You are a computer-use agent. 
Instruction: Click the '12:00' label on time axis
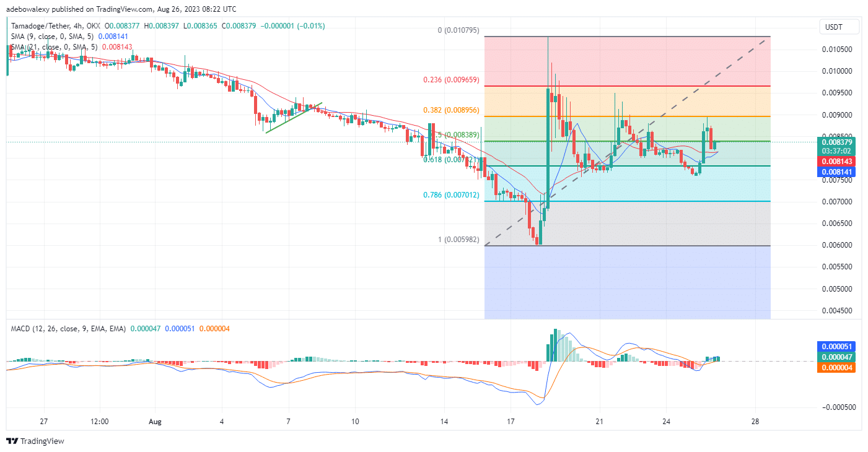99,422
